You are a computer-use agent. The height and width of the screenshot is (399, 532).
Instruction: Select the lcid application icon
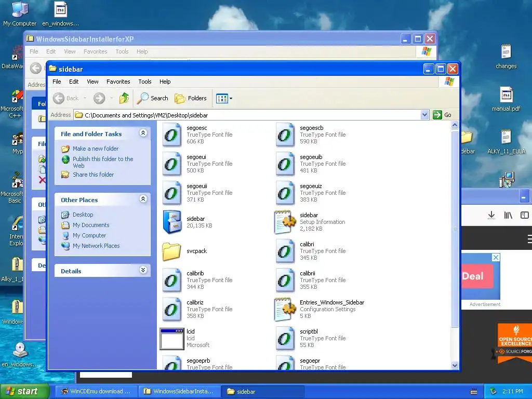pos(171,339)
